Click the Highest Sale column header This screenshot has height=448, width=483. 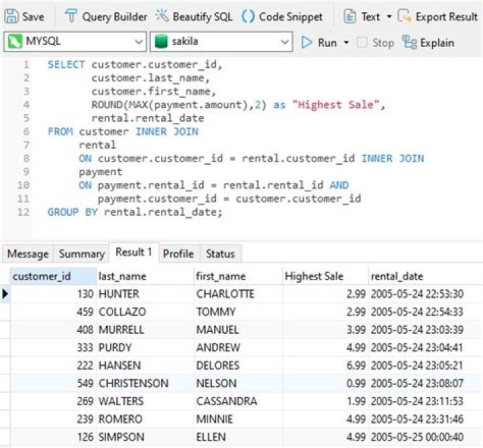point(325,276)
